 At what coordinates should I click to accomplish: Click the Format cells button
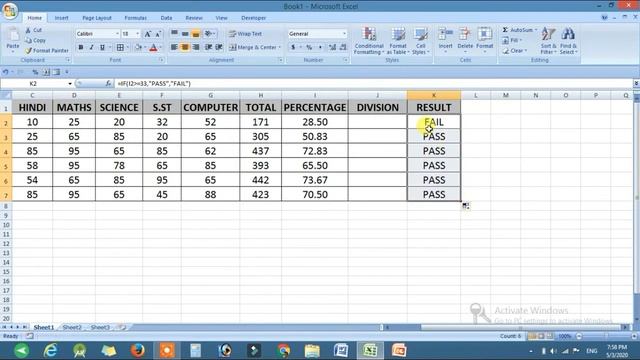pos(484,40)
